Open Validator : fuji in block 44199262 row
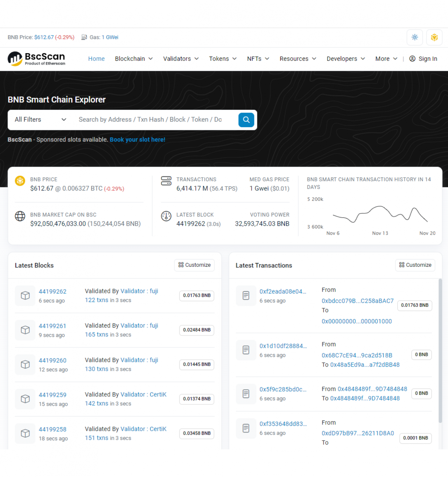This screenshot has height=477, width=448. [x=139, y=291]
